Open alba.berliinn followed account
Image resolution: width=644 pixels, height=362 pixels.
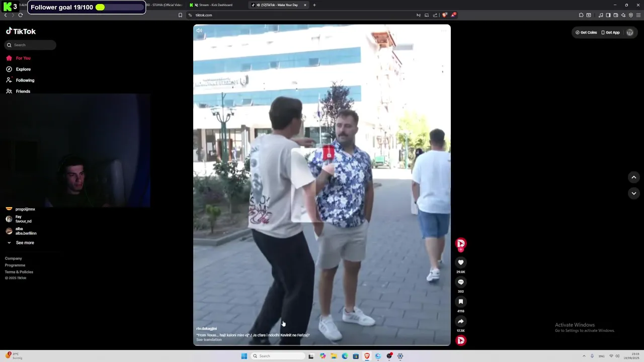(21, 231)
